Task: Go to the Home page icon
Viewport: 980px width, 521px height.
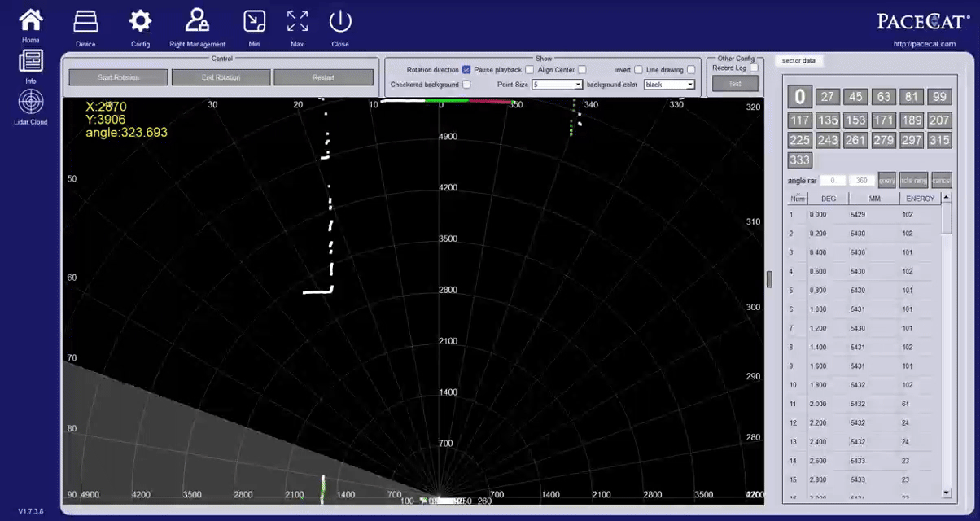Action: (x=31, y=20)
